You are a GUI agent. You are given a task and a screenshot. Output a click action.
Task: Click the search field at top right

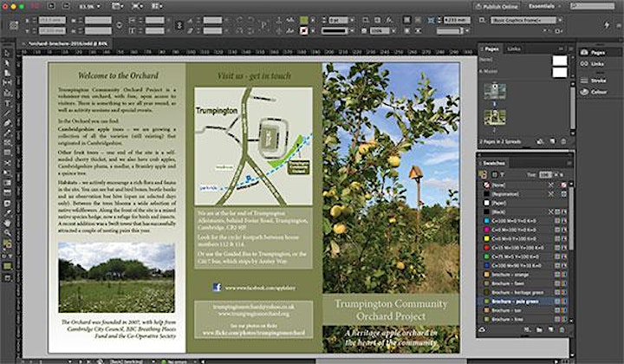[x=592, y=6]
